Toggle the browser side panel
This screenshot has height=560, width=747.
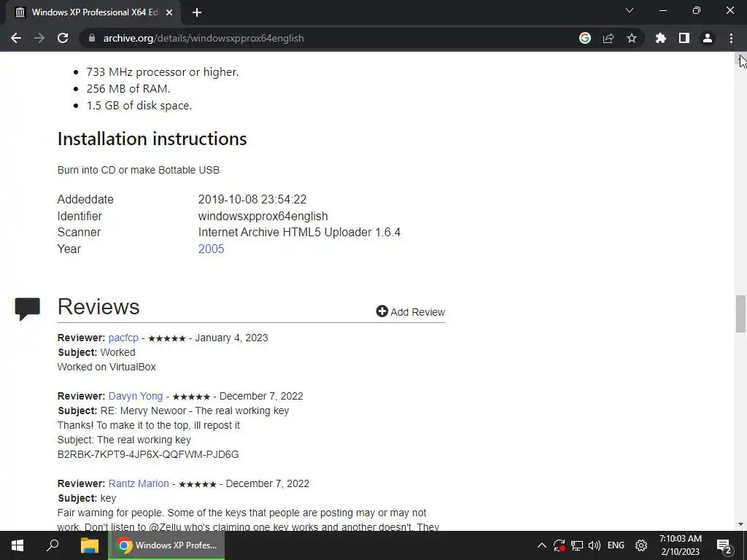tap(684, 38)
